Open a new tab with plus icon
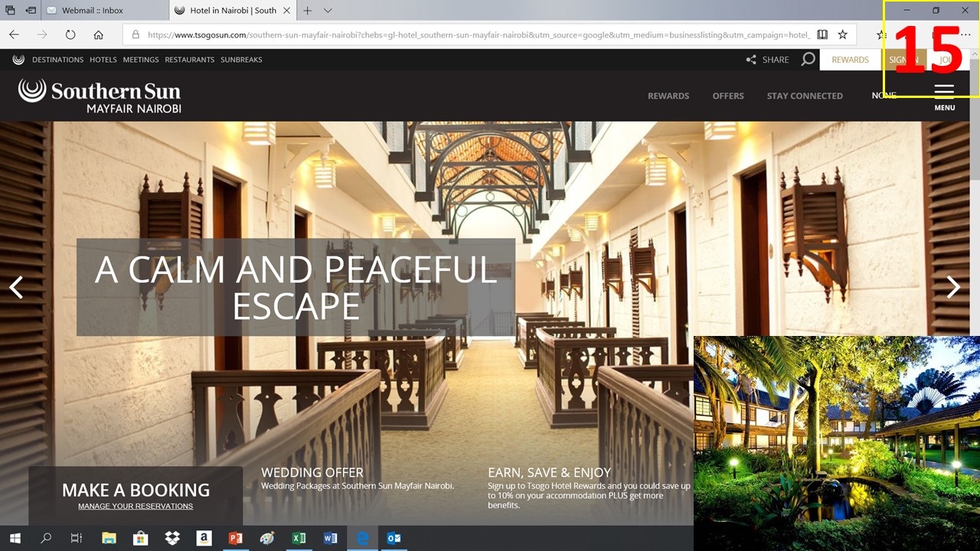The width and height of the screenshot is (980, 551). pos(307,11)
